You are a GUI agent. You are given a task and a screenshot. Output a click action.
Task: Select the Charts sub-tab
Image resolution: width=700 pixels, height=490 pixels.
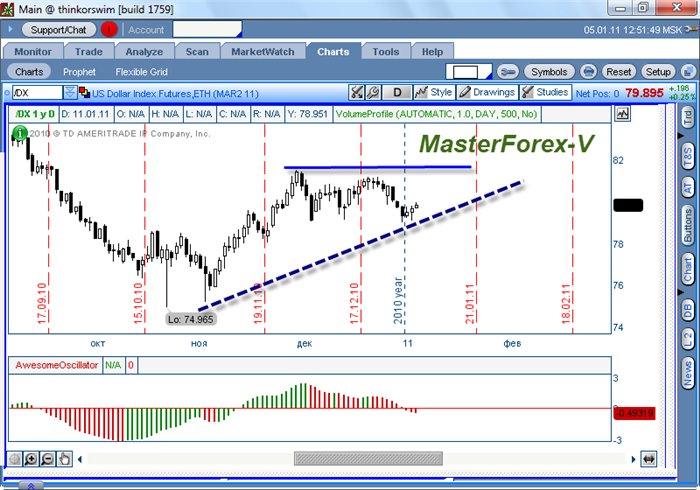(x=29, y=72)
